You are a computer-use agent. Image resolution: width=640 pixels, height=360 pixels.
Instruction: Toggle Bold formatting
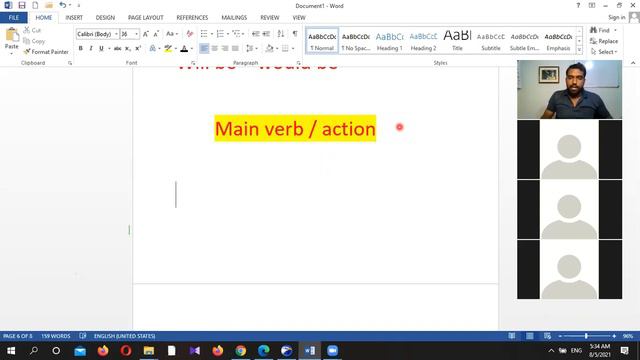tap(80, 48)
